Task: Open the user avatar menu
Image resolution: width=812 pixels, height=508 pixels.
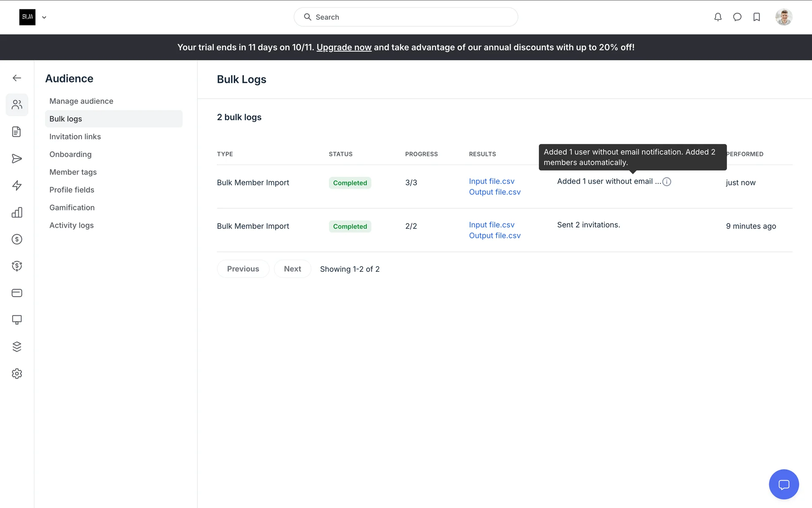Action: pos(784,17)
